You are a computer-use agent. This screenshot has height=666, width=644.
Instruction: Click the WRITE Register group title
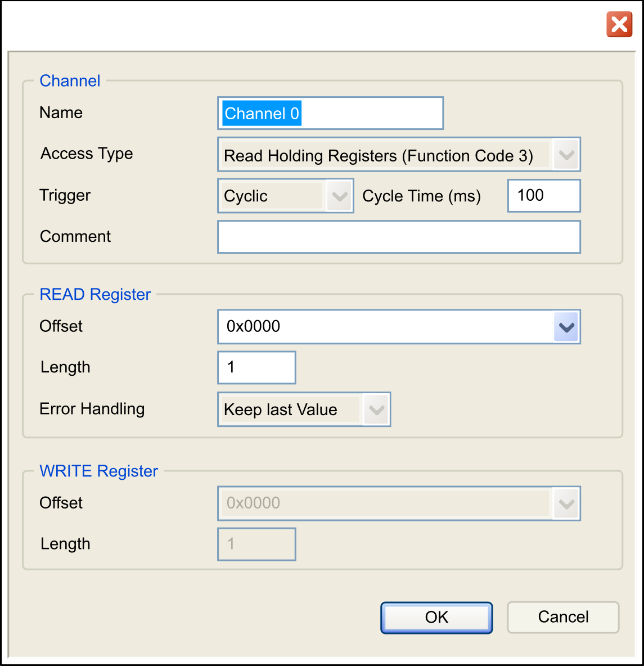(98, 471)
